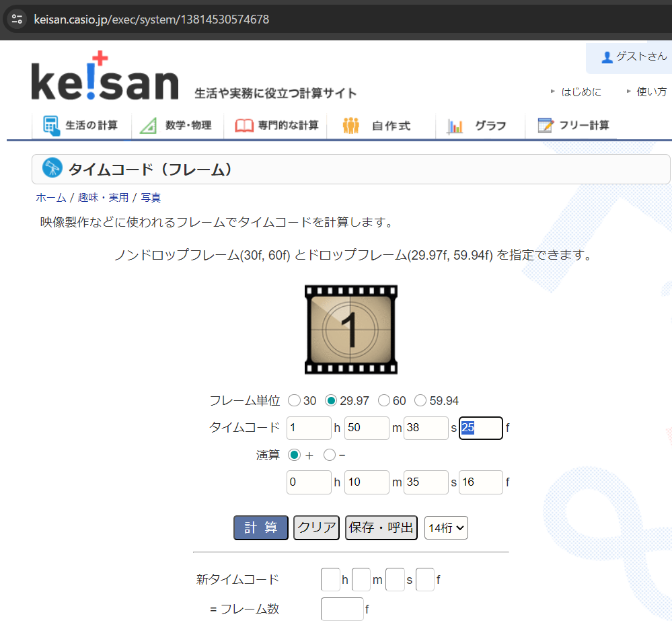Click the 計算 calculate button
The width and height of the screenshot is (672, 629).
(260, 527)
